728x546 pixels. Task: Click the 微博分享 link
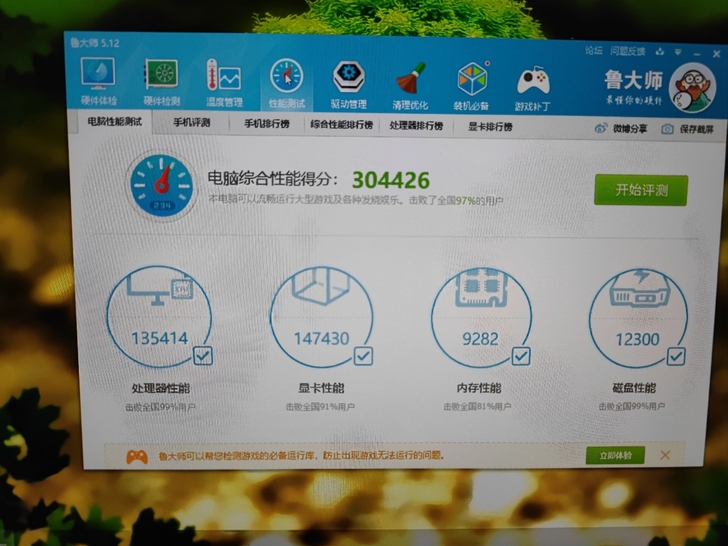coord(630,129)
